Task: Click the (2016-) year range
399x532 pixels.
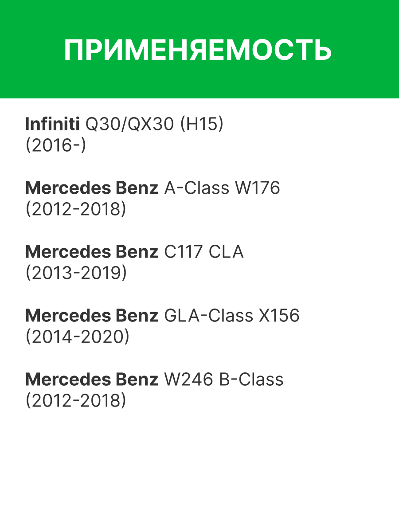Action: [55, 145]
